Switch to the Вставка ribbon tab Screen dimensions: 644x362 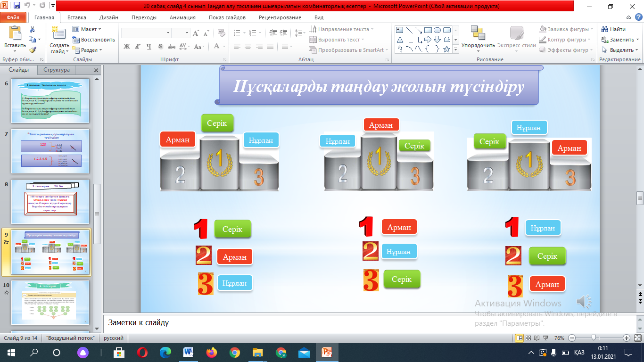point(77,17)
